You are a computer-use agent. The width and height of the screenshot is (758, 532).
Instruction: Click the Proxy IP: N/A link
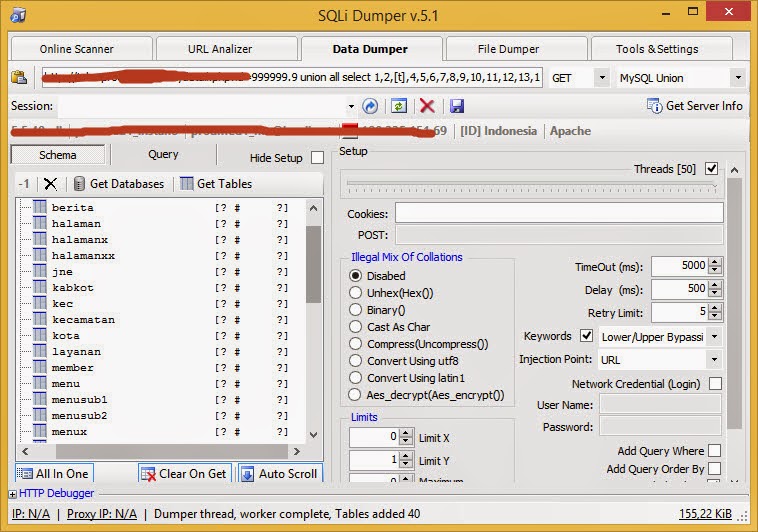tap(102, 514)
